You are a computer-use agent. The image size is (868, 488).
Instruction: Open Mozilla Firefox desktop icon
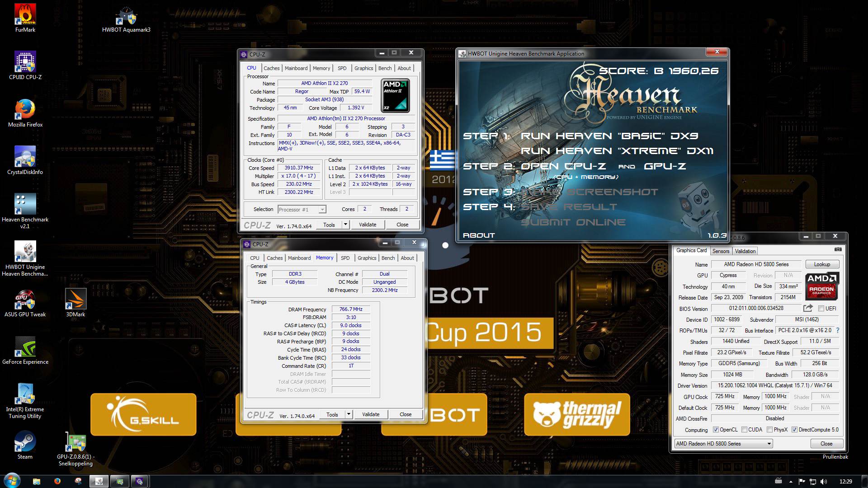(25, 113)
